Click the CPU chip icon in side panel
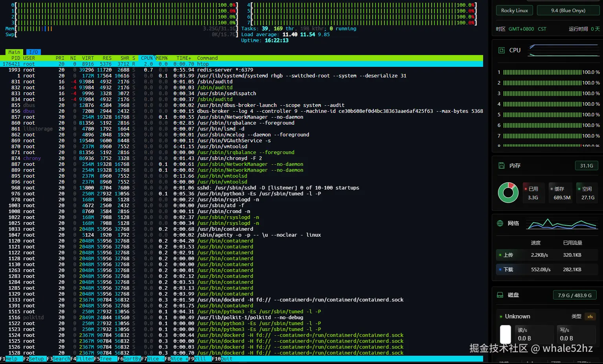603x364 pixels. click(x=501, y=50)
